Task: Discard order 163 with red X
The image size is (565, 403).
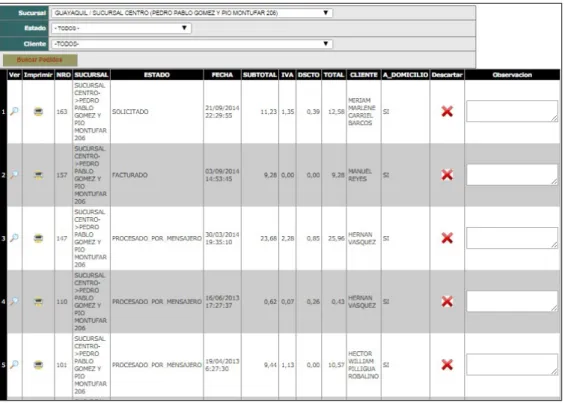Action: pyautogui.click(x=447, y=111)
